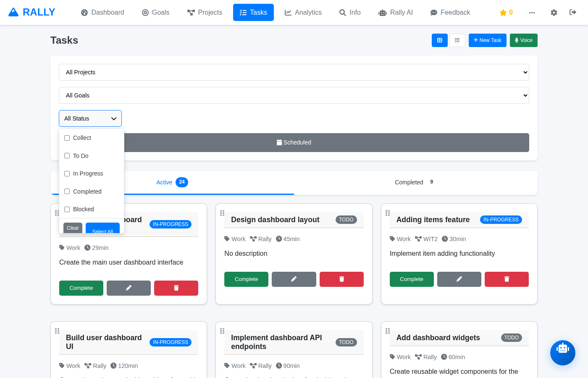
Task: Click the logout icon in navbar
Action: [x=572, y=13]
